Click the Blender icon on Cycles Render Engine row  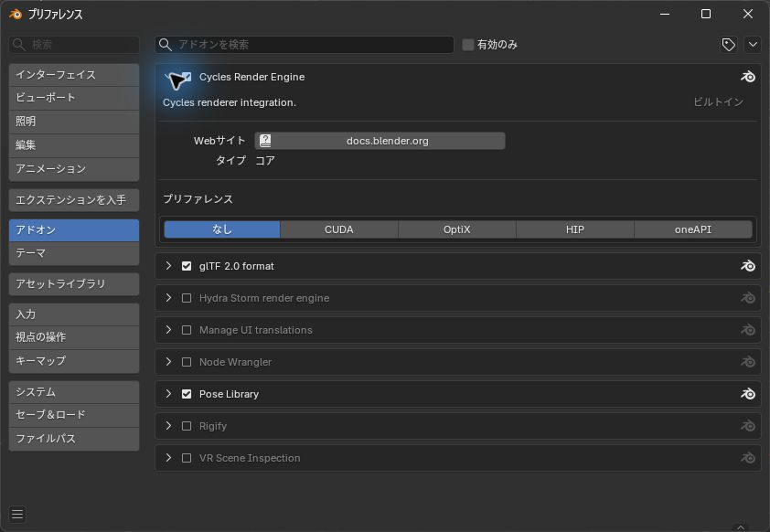coord(747,77)
